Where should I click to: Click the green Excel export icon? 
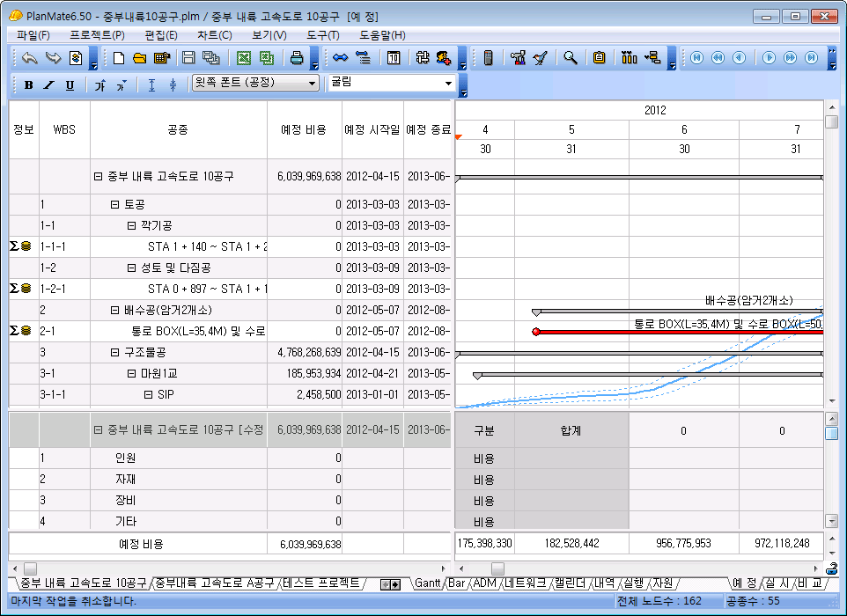pos(244,58)
